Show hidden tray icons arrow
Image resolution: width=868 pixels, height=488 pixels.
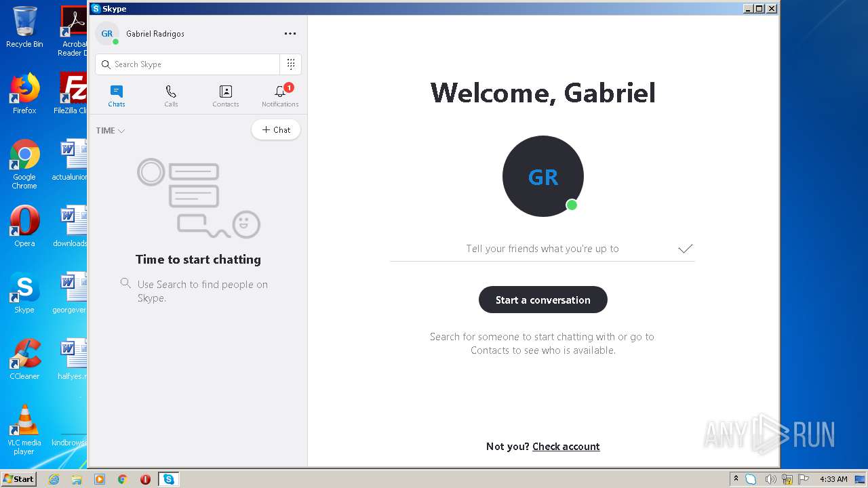tap(736, 479)
